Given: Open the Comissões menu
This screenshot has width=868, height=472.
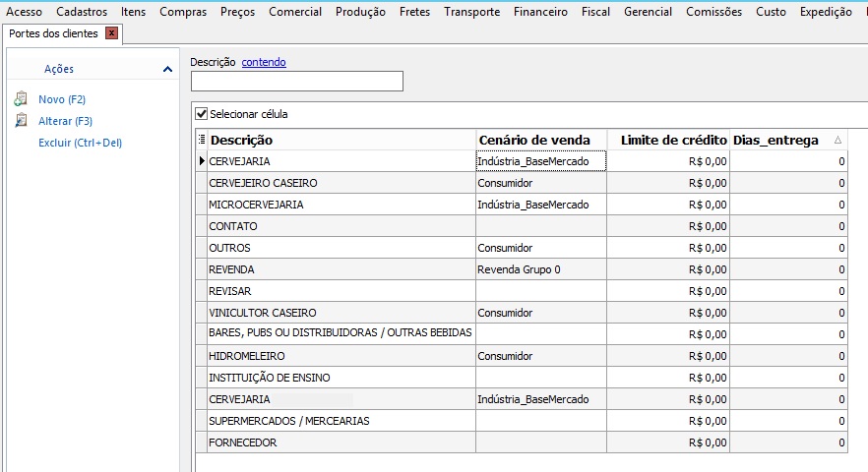Looking at the screenshot, I should [713, 12].
